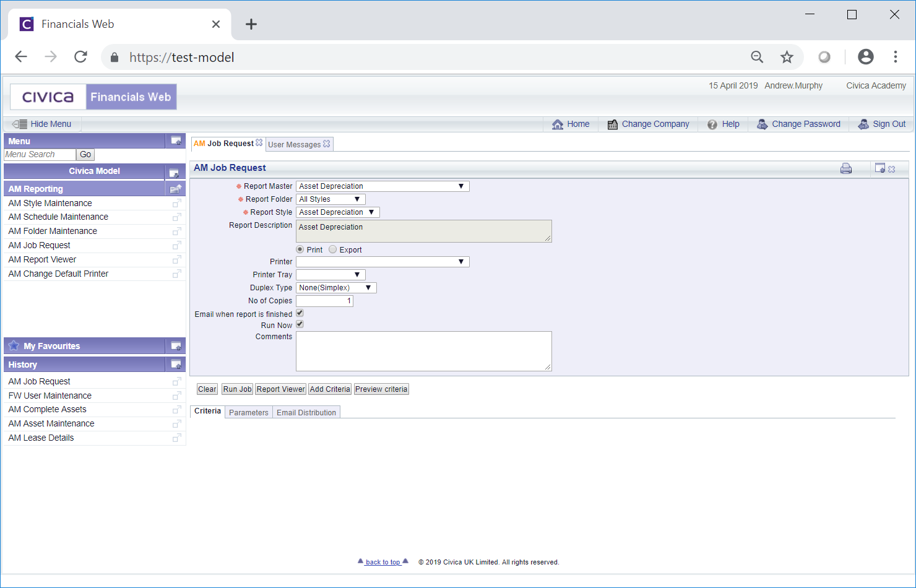The image size is (916, 588).
Task: Click the browser profile avatar icon
Action: tap(866, 57)
